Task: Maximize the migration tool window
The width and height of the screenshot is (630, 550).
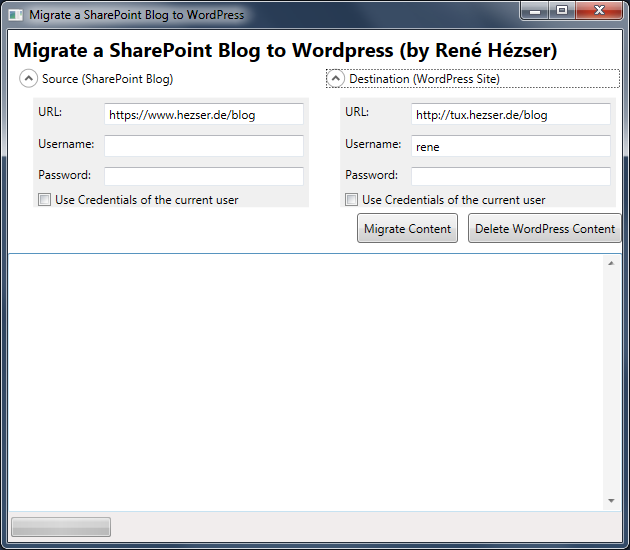Action: pyautogui.click(x=562, y=10)
